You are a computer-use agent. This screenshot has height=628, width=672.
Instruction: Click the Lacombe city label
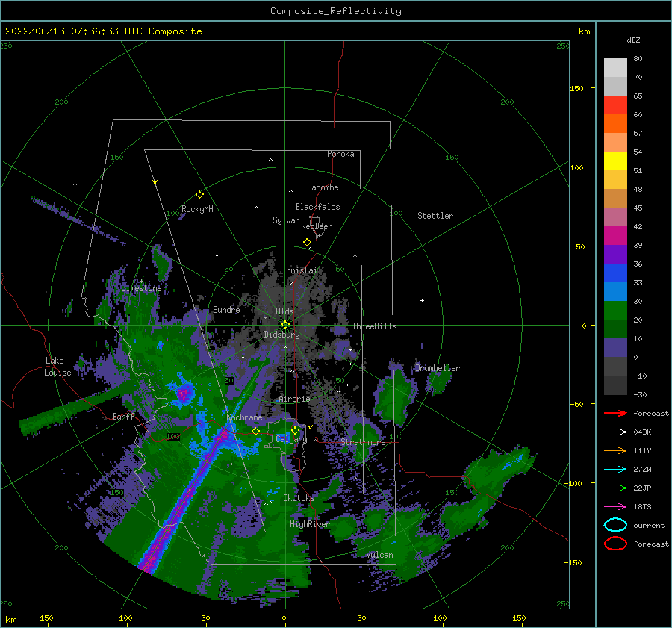323,187
